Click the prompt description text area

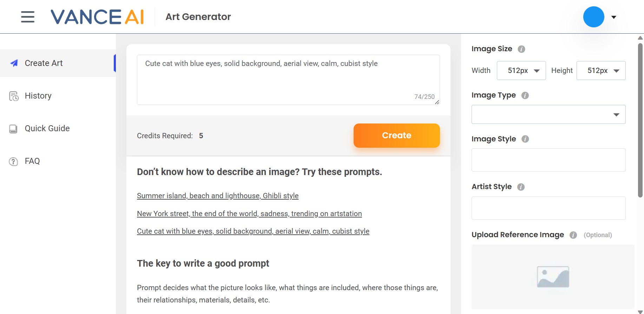pos(288,80)
